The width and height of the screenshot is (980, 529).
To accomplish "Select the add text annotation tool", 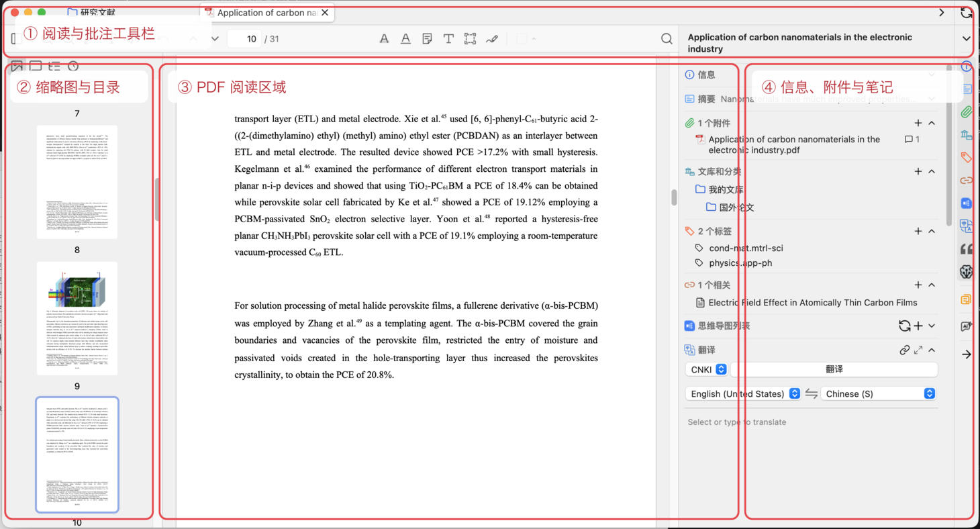I will [448, 39].
